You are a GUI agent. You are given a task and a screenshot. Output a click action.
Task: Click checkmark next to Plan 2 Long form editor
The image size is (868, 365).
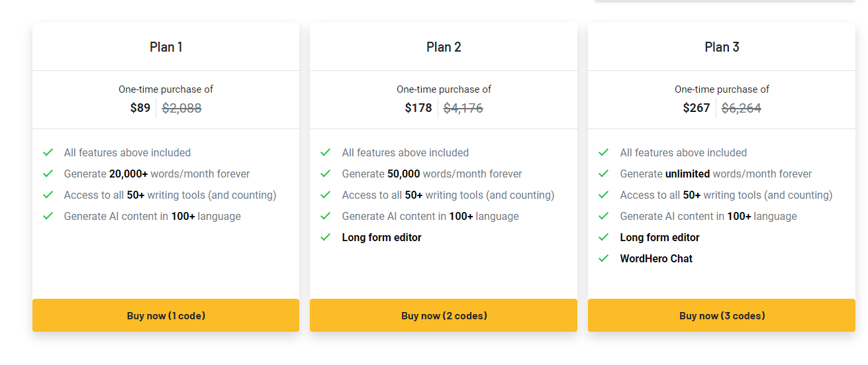[x=325, y=237]
